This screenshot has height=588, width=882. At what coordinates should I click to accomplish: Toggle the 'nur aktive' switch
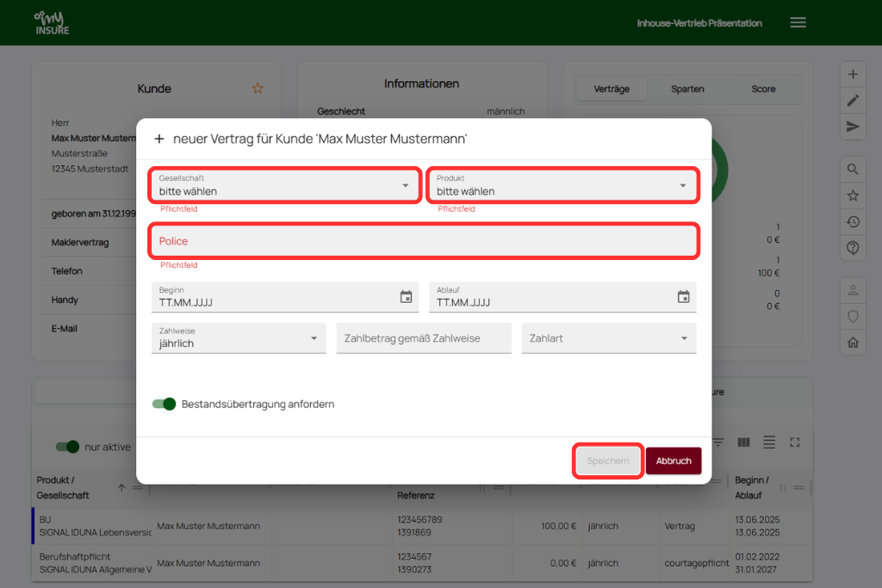coord(67,447)
